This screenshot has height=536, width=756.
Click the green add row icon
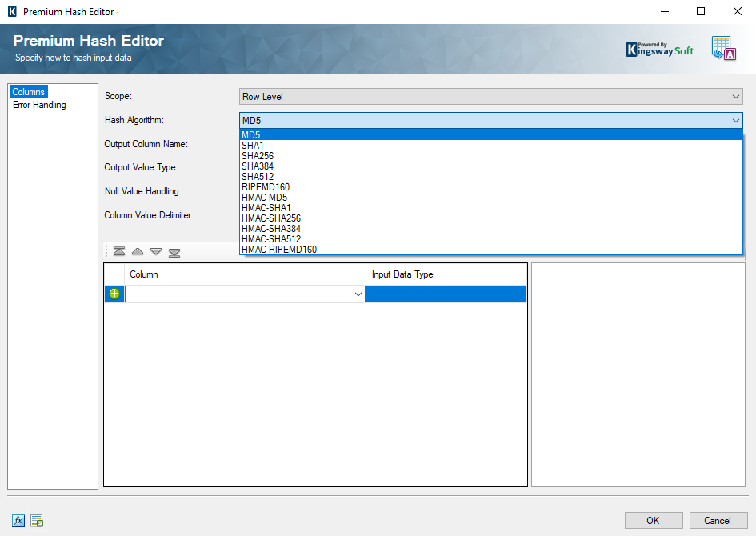click(x=114, y=294)
